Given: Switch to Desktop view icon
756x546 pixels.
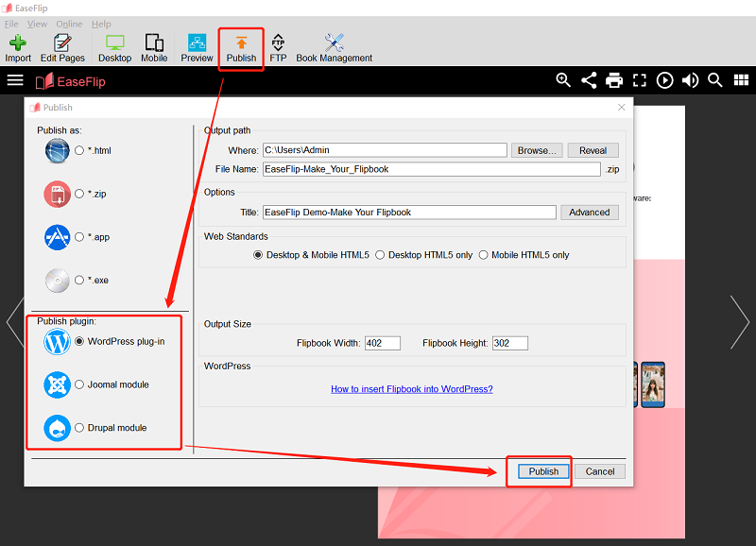Looking at the screenshot, I should pyautogui.click(x=114, y=47).
